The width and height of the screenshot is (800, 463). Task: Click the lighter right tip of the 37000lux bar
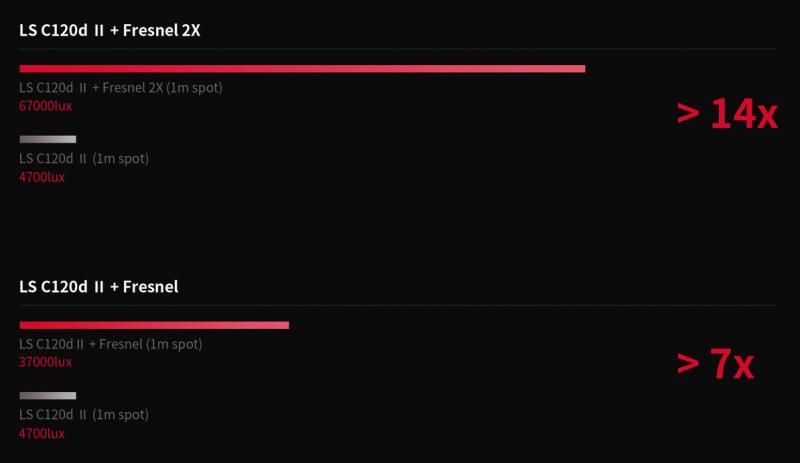282,325
